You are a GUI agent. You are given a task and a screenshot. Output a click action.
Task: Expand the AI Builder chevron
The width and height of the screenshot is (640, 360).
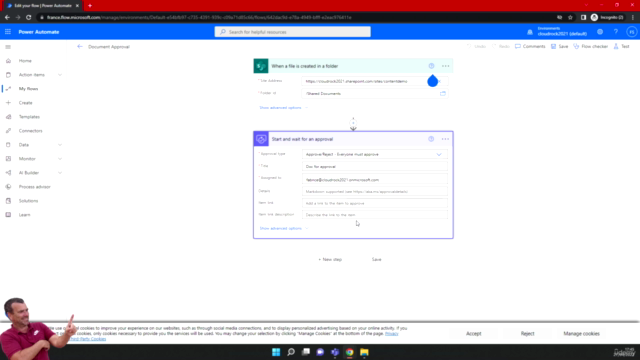(60, 173)
